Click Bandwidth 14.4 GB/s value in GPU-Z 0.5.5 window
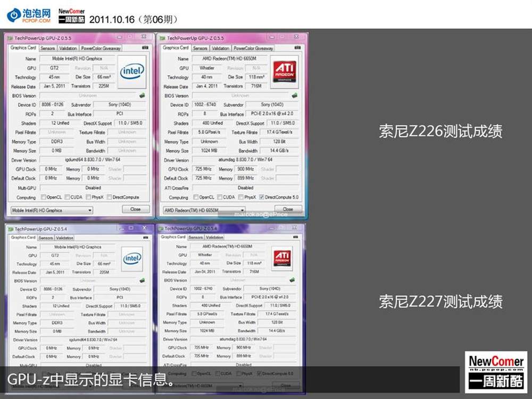 (279, 151)
